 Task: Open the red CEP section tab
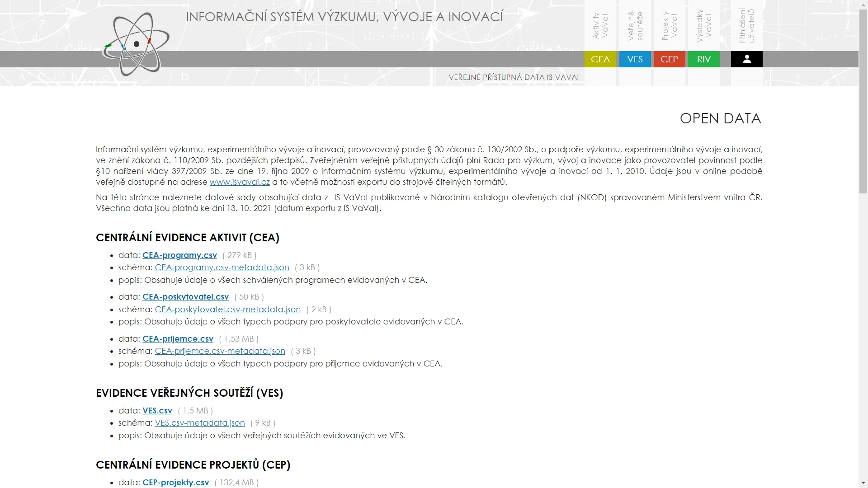(669, 59)
